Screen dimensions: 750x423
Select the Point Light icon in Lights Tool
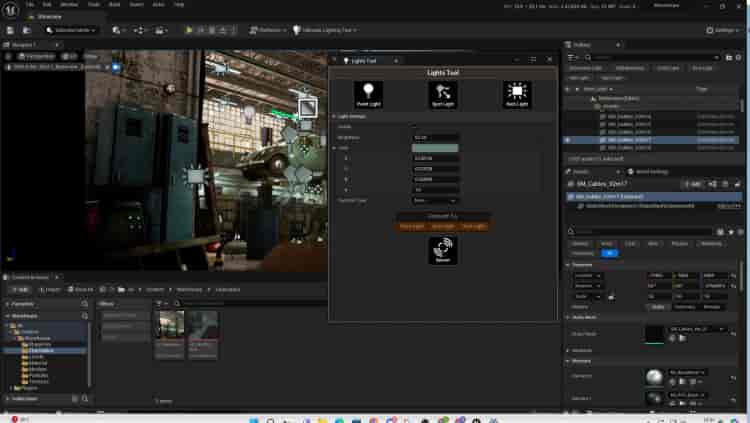pos(368,94)
